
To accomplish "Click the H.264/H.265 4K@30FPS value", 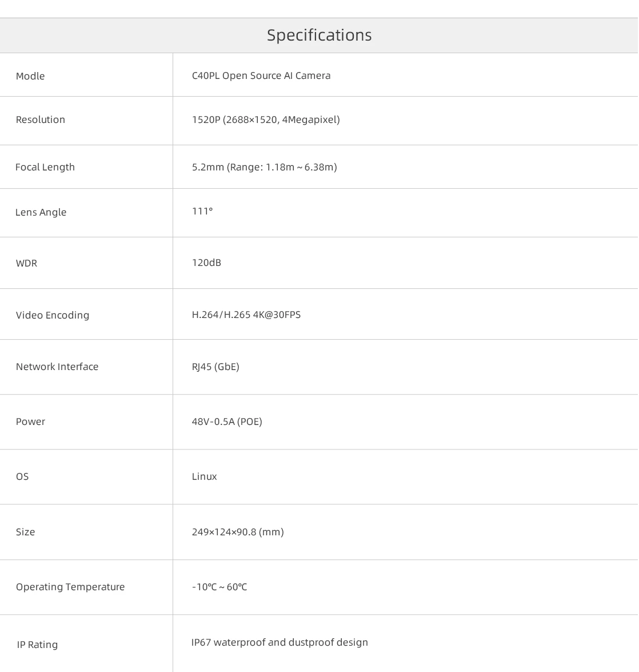I will coord(246,315).
